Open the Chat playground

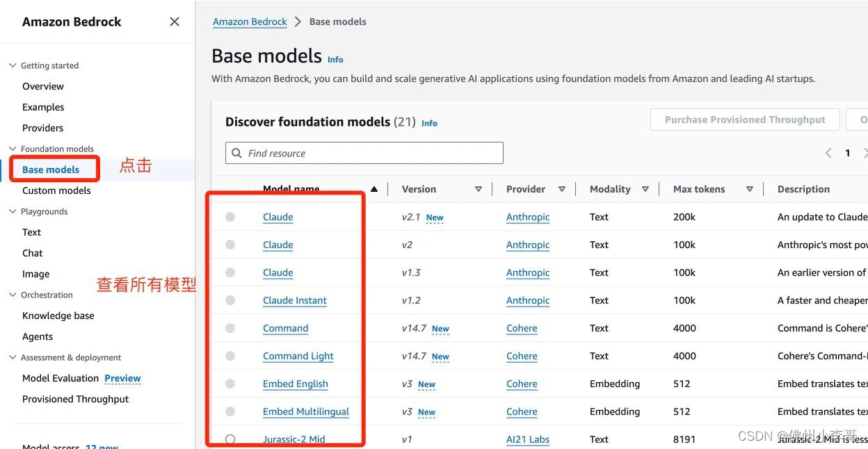click(x=33, y=253)
